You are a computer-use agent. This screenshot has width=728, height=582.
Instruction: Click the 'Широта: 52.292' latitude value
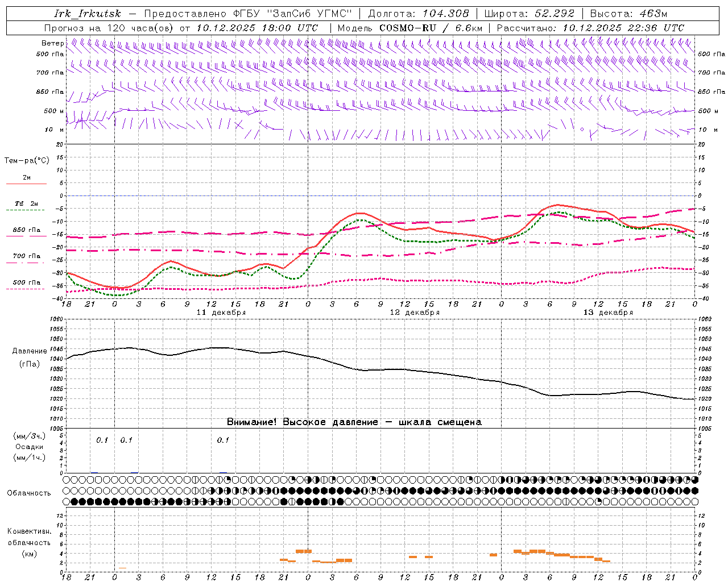(530, 14)
